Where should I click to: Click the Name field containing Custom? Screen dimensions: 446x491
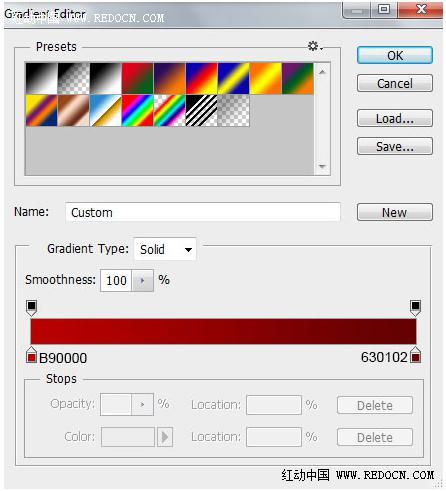(203, 212)
